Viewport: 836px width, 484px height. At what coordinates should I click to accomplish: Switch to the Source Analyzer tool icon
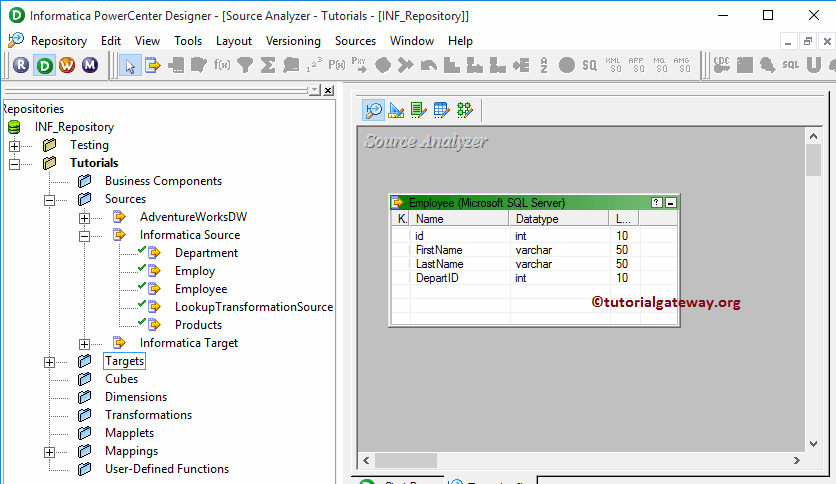[373, 110]
